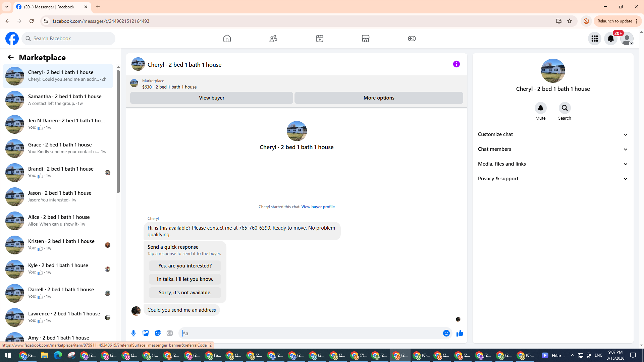Open File Explorer from the taskbar

44,355
